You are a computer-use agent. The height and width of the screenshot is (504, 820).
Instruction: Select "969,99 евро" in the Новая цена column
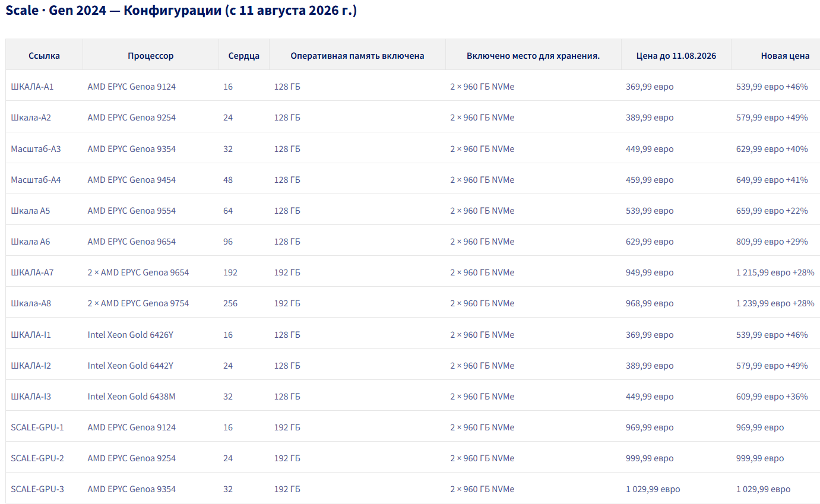click(x=760, y=427)
